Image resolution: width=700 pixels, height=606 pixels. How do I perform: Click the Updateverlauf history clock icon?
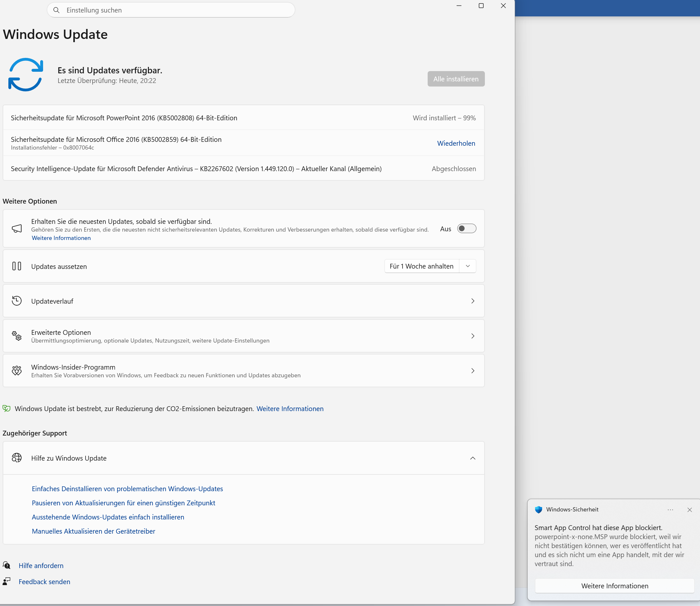click(17, 301)
